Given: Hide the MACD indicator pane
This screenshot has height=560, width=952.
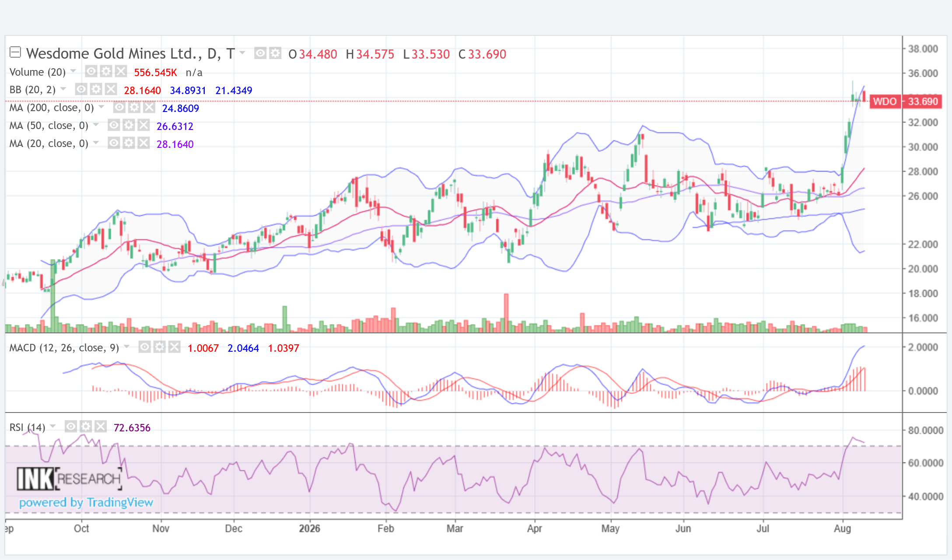Looking at the screenshot, I should point(144,347).
